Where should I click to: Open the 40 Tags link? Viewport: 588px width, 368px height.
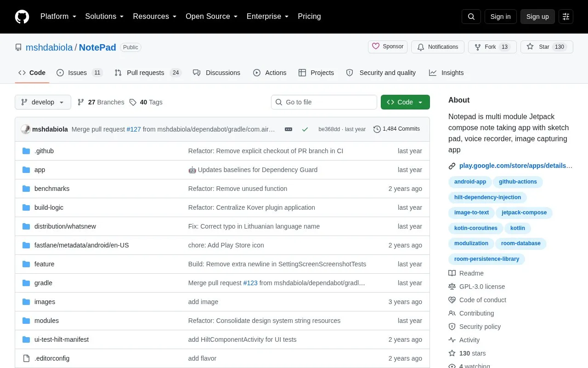pos(146,102)
